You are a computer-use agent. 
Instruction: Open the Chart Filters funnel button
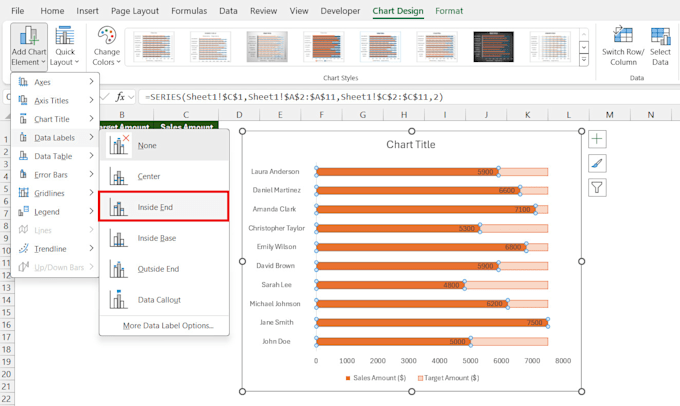click(x=597, y=187)
